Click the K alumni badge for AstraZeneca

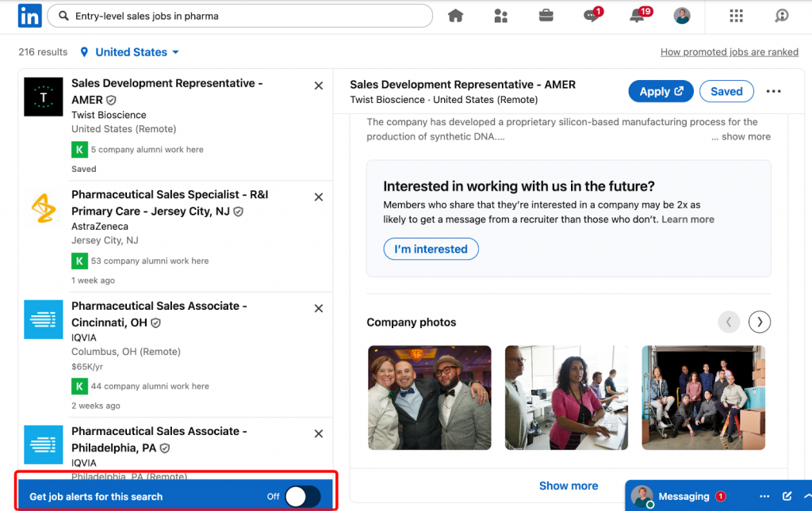pos(79,261)
